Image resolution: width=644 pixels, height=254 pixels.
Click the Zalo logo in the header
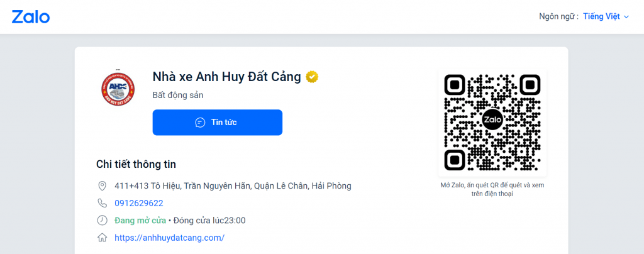(x=30, y=17)
